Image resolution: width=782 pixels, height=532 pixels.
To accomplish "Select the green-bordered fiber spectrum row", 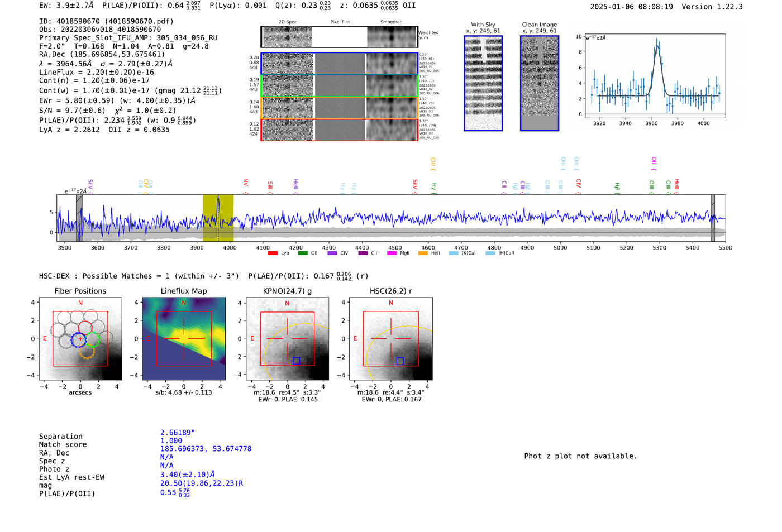I will pyautogui.click(x=339, y=85).
